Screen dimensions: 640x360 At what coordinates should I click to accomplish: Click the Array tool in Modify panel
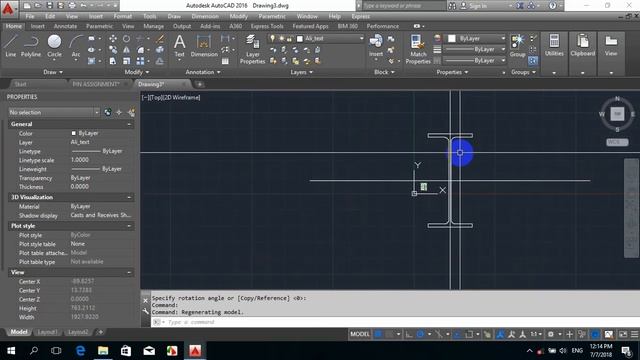tap(140, 61)
